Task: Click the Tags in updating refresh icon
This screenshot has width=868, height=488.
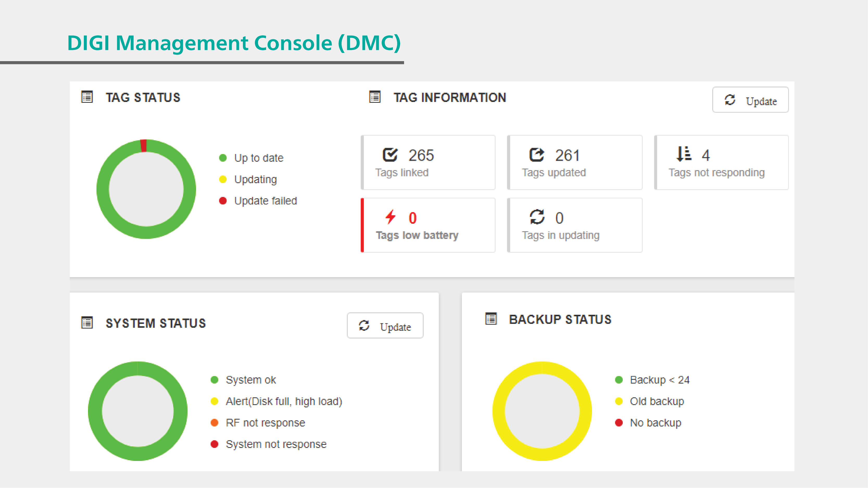Action: [537, 217]
